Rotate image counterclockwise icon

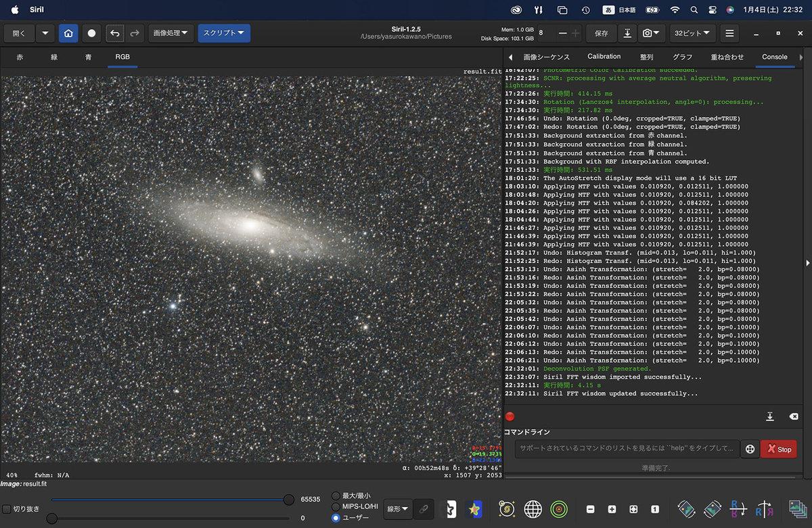coord(686,508)
